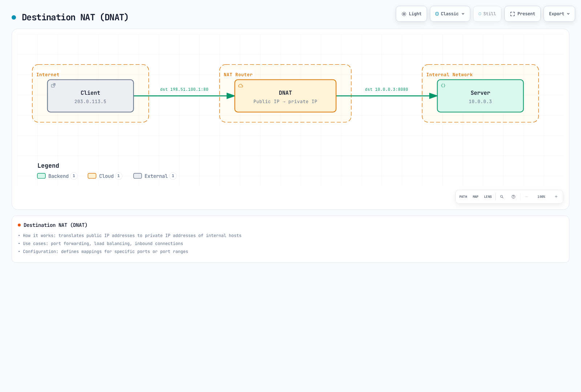The height and width of the screenshot is (392, 581).
Task: Select the Client node
Action: tap(90, 96)
